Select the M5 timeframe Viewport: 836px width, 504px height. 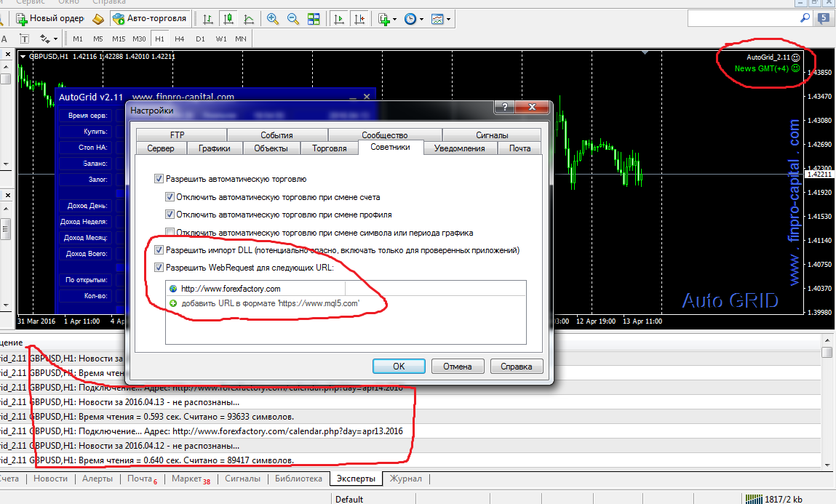click(x=98, y=39)
